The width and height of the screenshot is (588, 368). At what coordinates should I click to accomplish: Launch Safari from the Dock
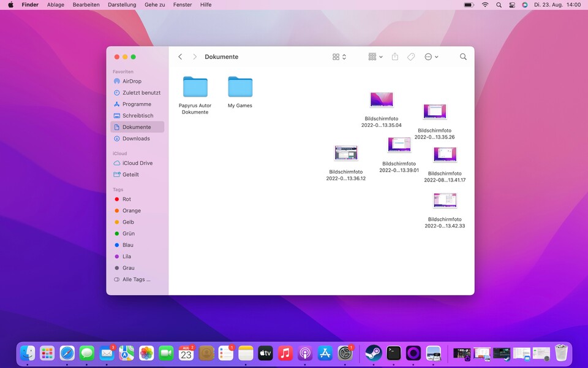point(67,353)
